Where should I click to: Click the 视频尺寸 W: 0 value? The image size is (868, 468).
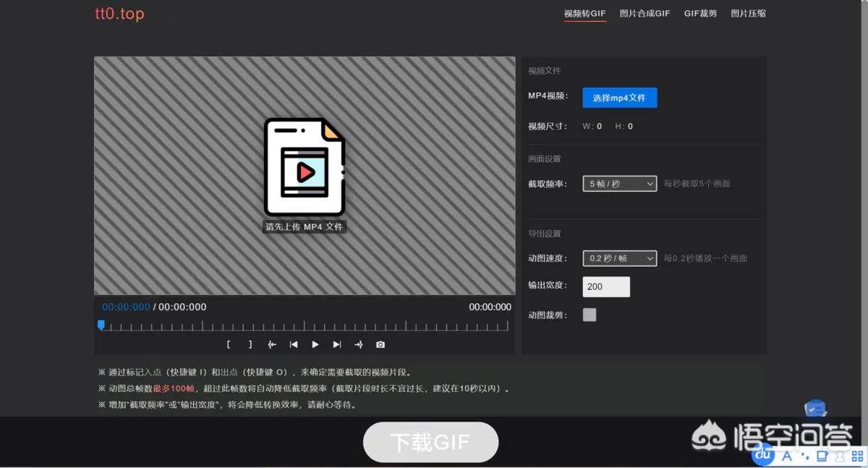tap(592, 126)
